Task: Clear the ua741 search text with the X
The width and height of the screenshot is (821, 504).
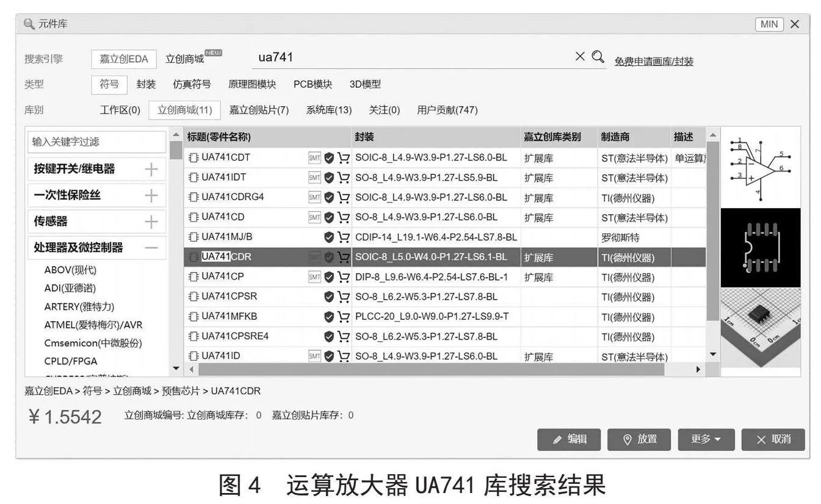Action: (580, 57)
